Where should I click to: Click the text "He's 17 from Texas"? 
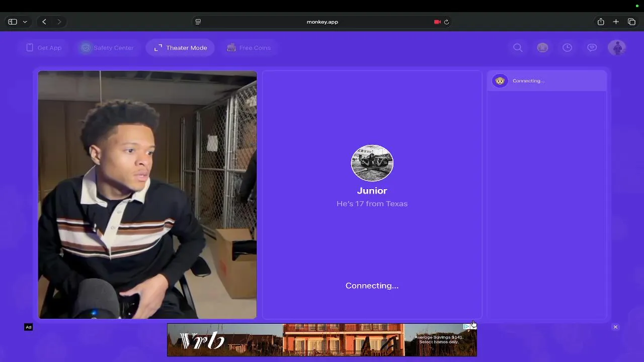point(372,204)
